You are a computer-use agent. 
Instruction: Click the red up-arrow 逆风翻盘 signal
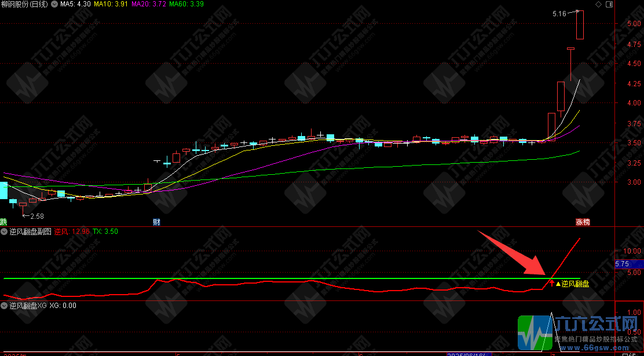(x=551, y=283)
